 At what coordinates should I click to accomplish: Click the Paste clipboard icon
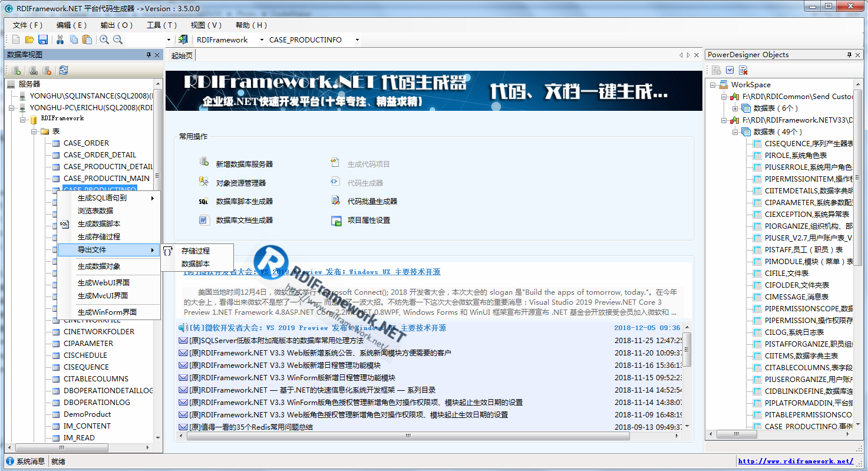[x=87, y=39]
